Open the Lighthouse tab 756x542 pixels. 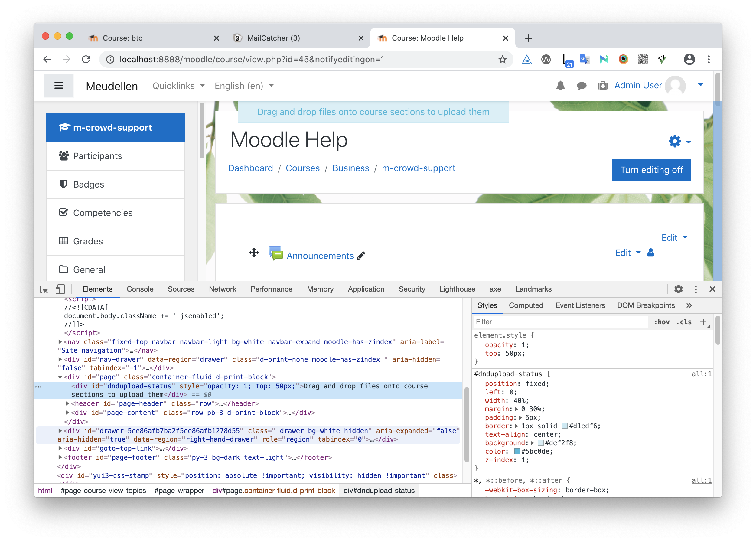click(457, 289)
